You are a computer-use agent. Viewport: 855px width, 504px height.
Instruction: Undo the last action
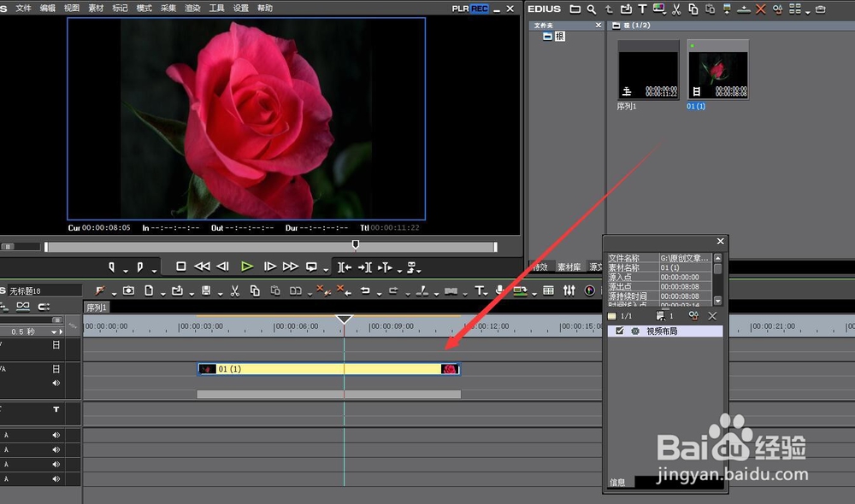(365, 290)
